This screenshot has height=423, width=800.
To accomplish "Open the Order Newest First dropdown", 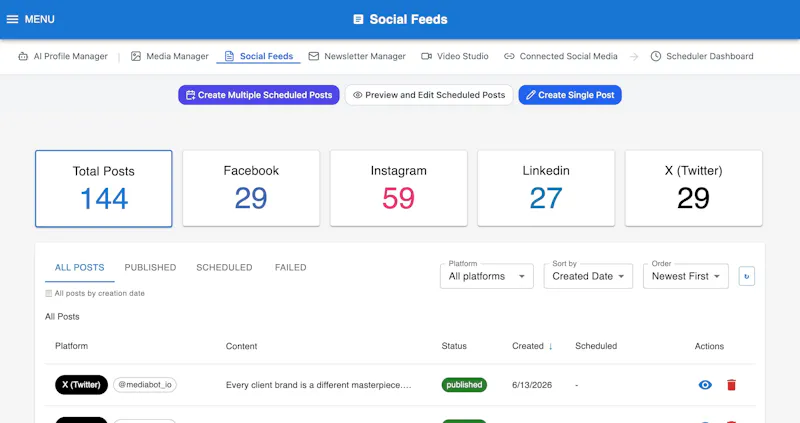I will (686, 276).
